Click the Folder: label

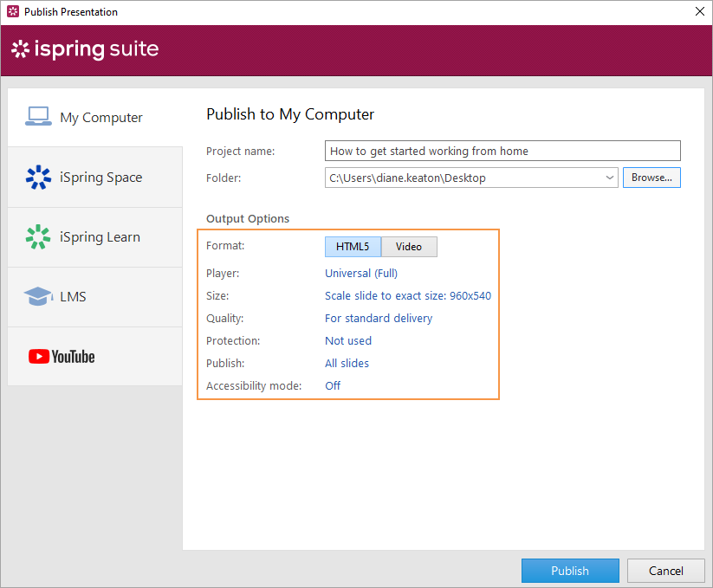click(224, 178)
